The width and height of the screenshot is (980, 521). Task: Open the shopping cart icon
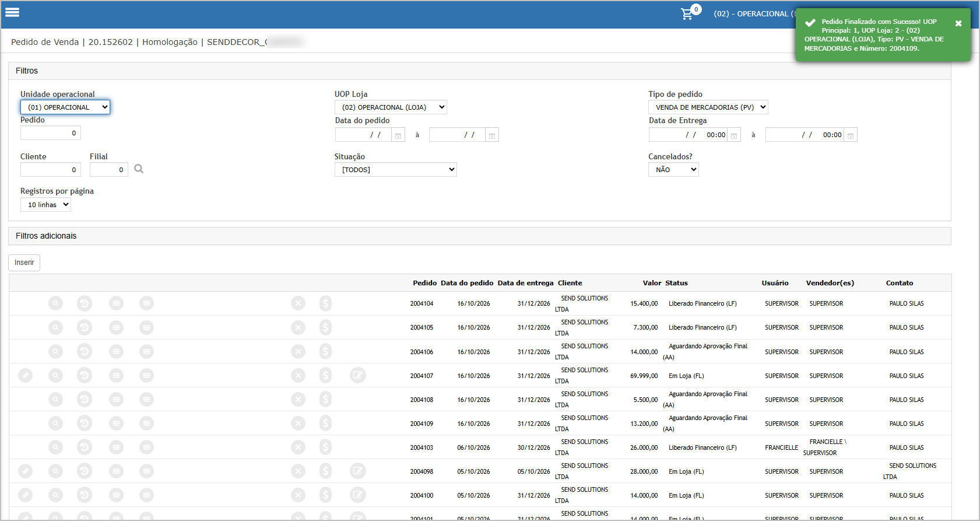point(687,14)
